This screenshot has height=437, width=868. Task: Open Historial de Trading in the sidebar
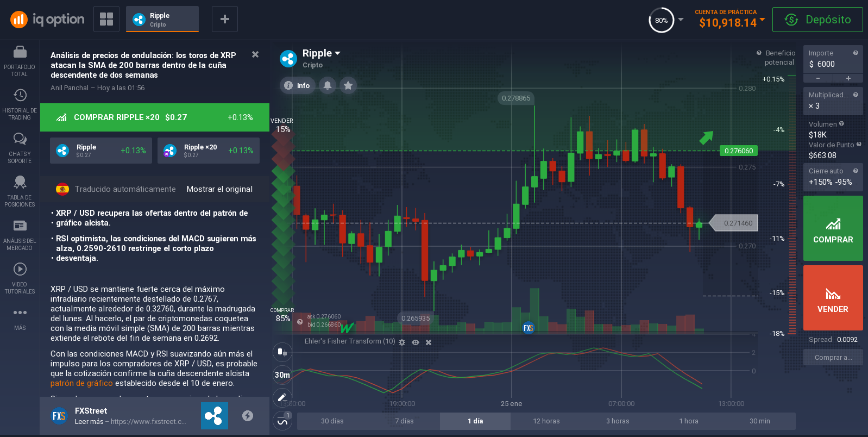[20, 105]
